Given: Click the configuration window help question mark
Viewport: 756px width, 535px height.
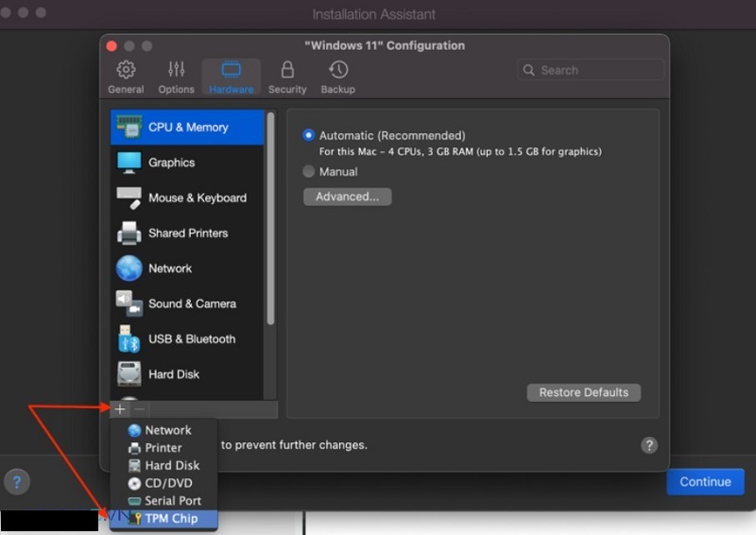Looking at the screenshot, I should [649, 445].
